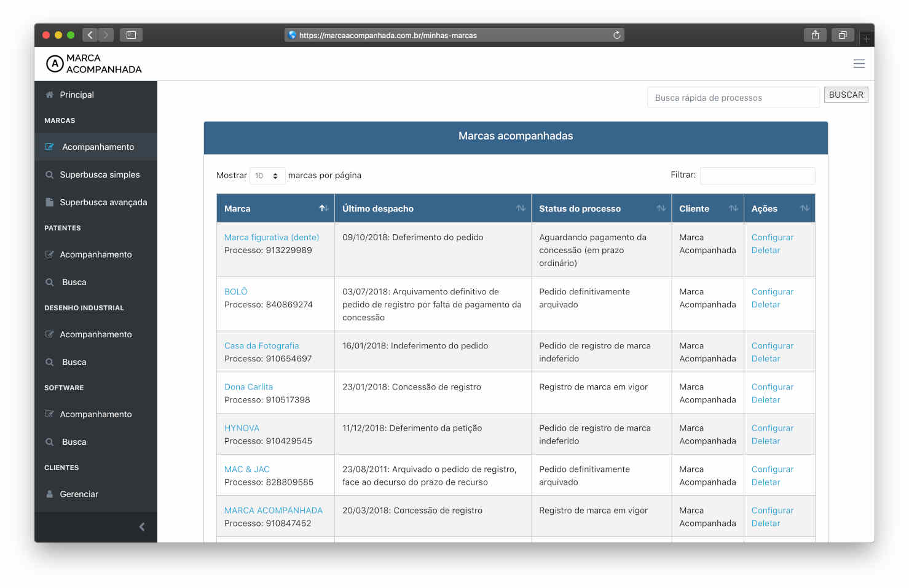Sort by the Cliente column header
The width and height of the screenshot is (909, 588).
pyautogui.click(x=707, y=208)
